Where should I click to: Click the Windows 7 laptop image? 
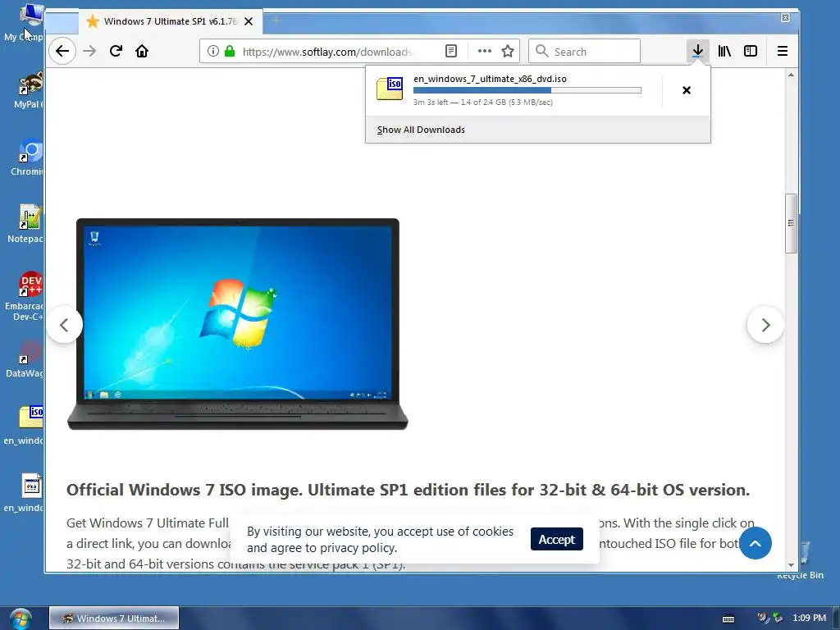pos(237,324)
